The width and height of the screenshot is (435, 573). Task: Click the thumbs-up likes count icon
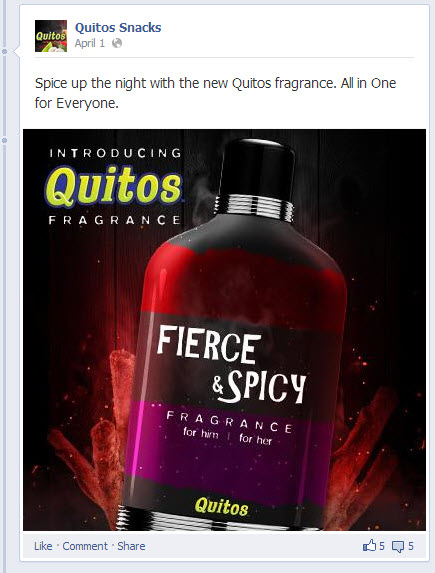369,546
